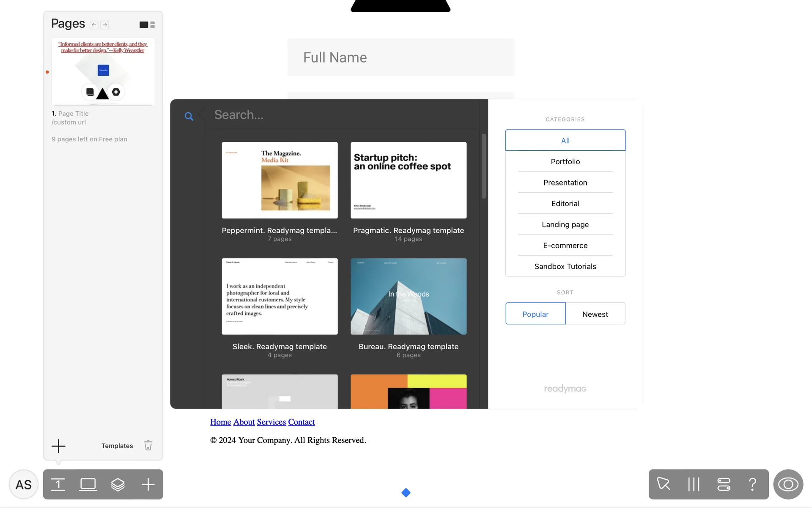
Task: Open the preview eye button
Action: point(788,484)
